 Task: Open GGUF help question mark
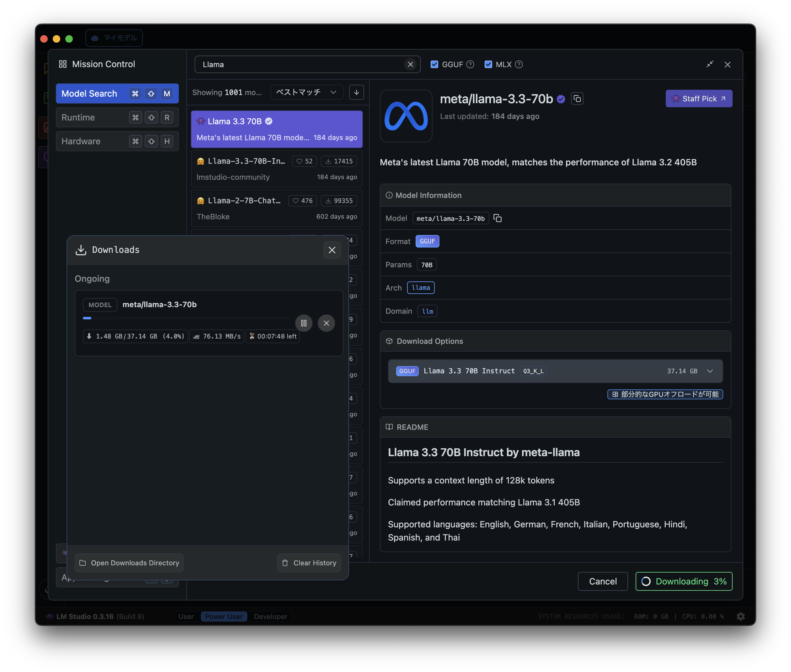(471, 64)
